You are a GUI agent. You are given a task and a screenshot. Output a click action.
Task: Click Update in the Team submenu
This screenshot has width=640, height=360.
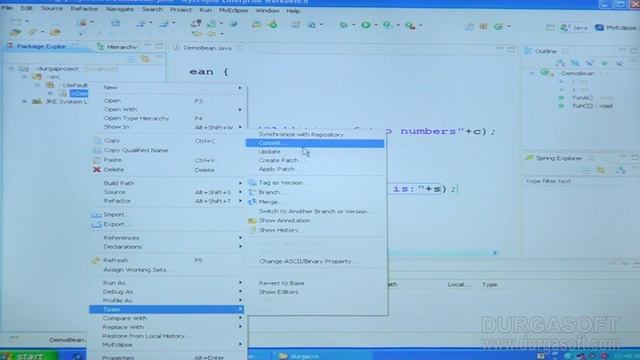(x=269, y=152)
